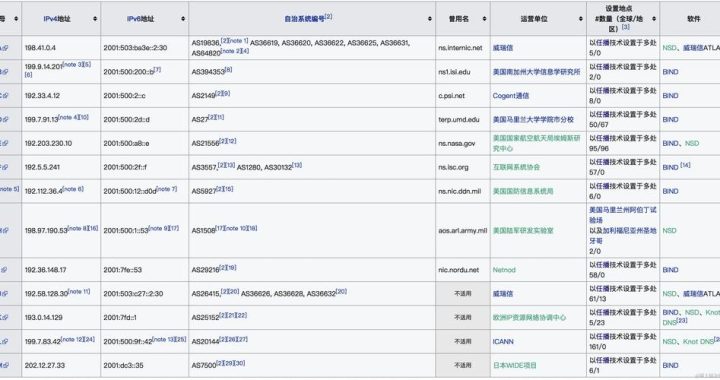720x380 pixels.
Task: Click sort arrows of 设置地点 column
Action: tap(654, 19)
